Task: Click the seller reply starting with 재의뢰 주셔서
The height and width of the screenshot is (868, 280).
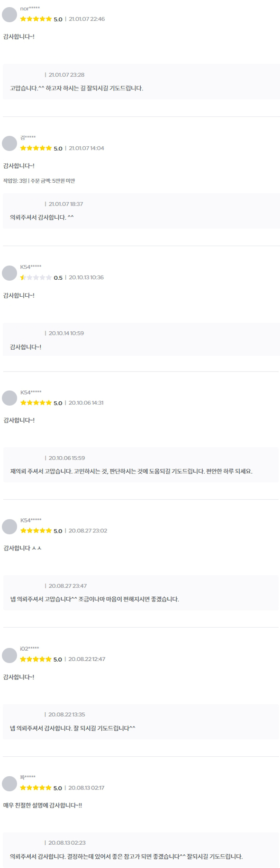Action: (141, 465)
